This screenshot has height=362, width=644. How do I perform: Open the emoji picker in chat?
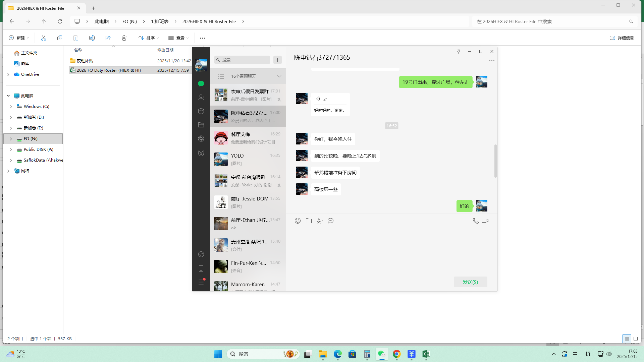click(x=298, y=221)
